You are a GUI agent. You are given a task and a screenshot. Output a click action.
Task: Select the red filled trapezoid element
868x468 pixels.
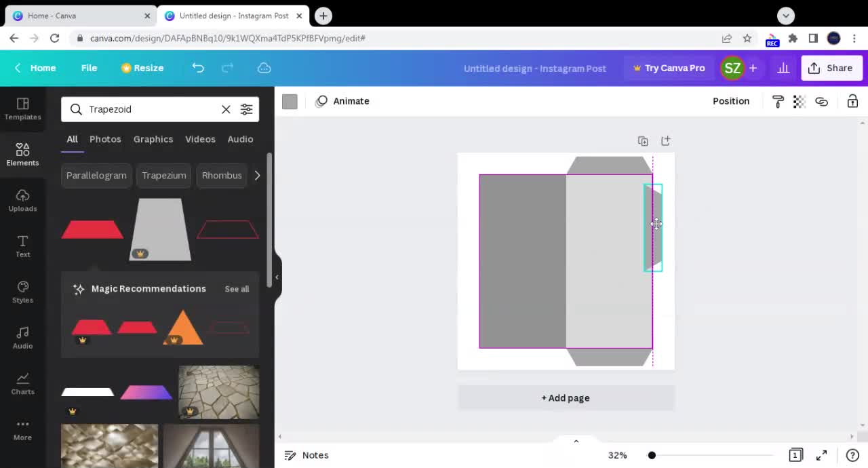coord(92,230)
